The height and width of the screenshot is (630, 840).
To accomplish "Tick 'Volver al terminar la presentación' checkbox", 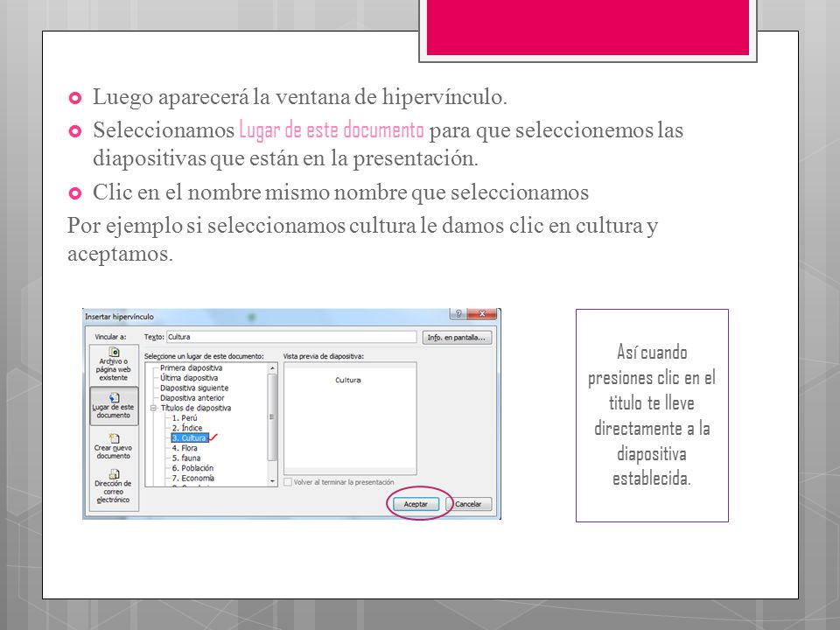I will [x=288, y=482].
